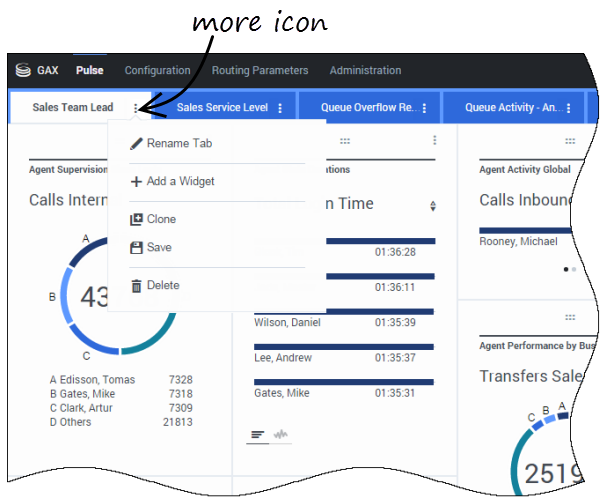
Task: Click the clone icon in the menu
Action: [136, 219]
